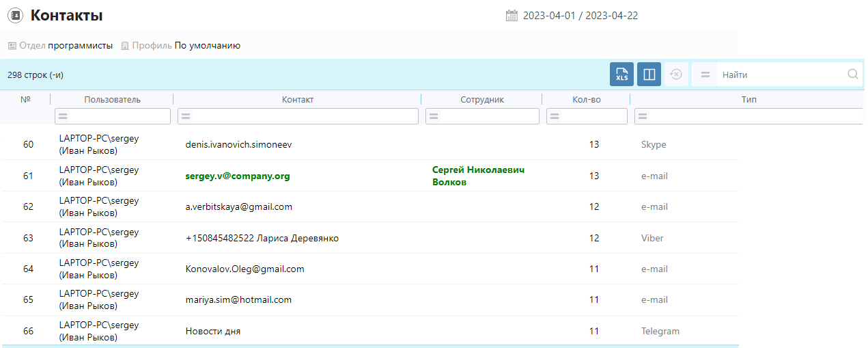Change profile value По умолчанию
The height and width of the screenshot is (348, 868).
tap(207, 46)
